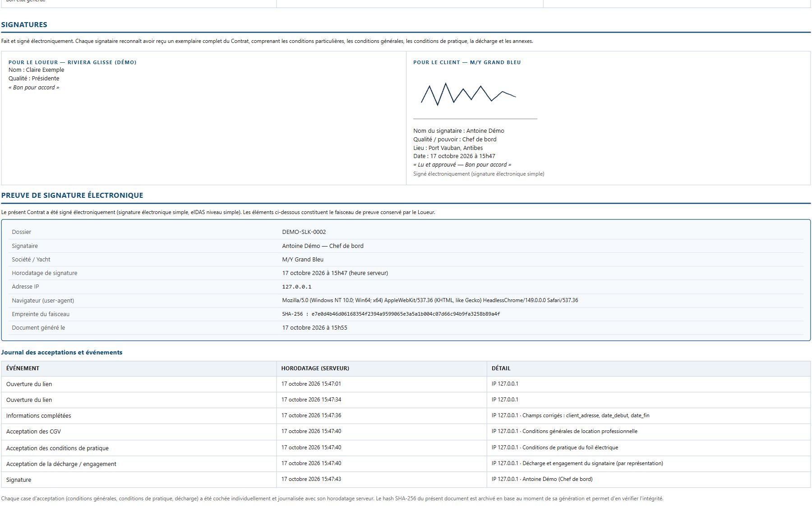Image resolution: width=812 pixels, height=508 pixels.
Task: Click 'Document généré le' value 15h55
Action: [x=314, y=327]
